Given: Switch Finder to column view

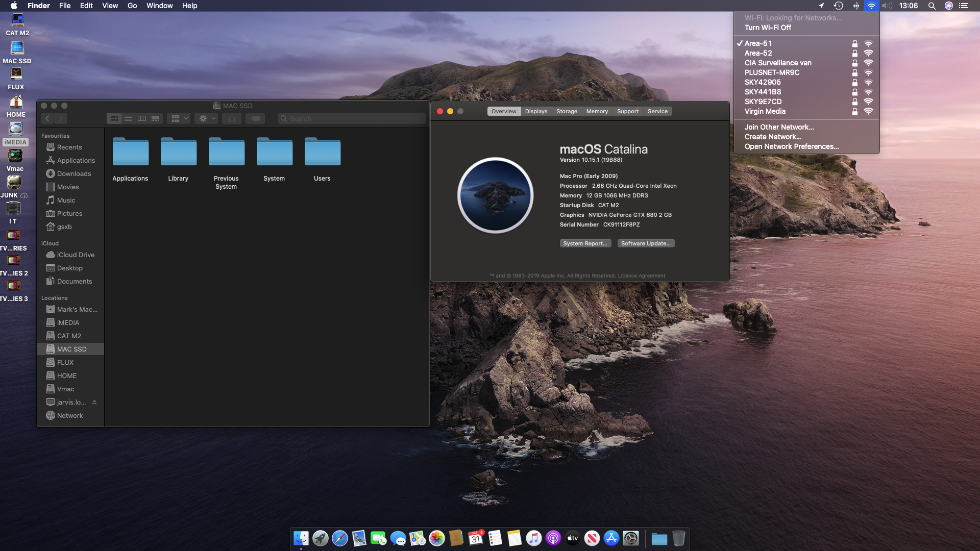Looking at the screenshot, I should (x=142, y=118).
